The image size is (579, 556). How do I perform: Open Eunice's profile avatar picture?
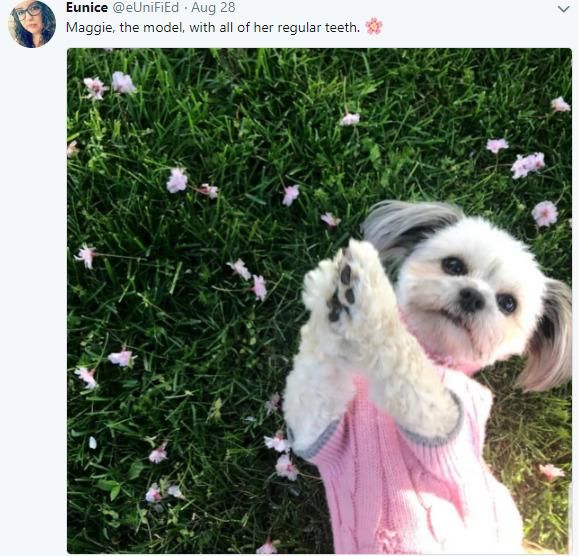[32, 24]
